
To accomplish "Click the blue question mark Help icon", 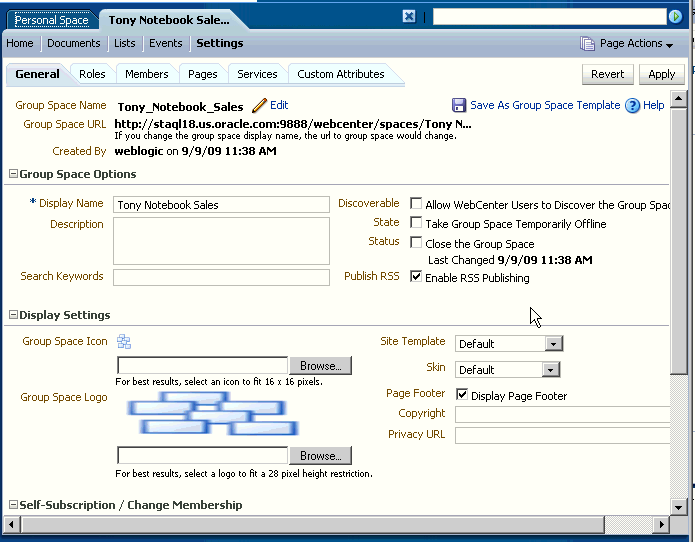I will (x=632, y=105).
